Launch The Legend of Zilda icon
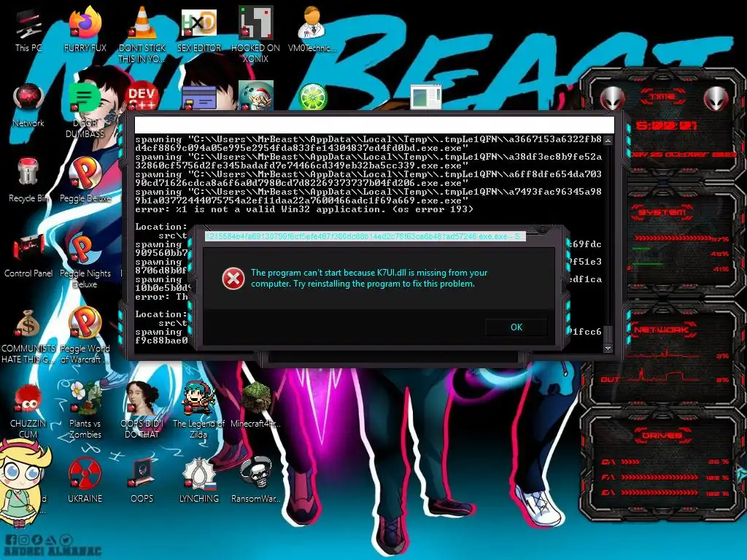This screenshot has width=747, height=560. [x=198, y=410]
